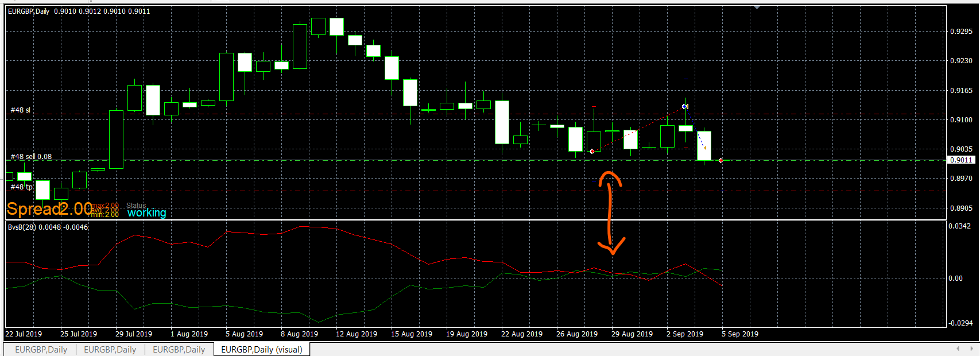This screenshot has width=980, height=356.
Task: Switch to the EURGBP,Daily (visual) tab
Action: click(262, 349)
